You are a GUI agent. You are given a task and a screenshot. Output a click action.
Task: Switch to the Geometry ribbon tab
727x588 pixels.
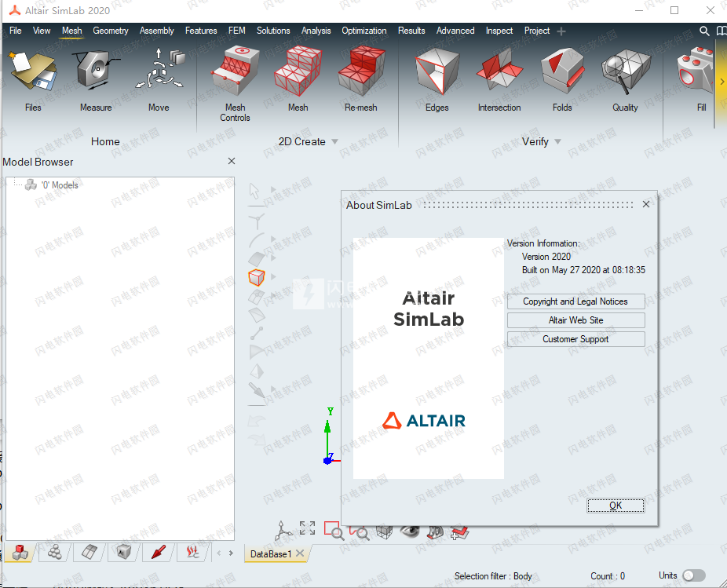[x=111, y=31]
